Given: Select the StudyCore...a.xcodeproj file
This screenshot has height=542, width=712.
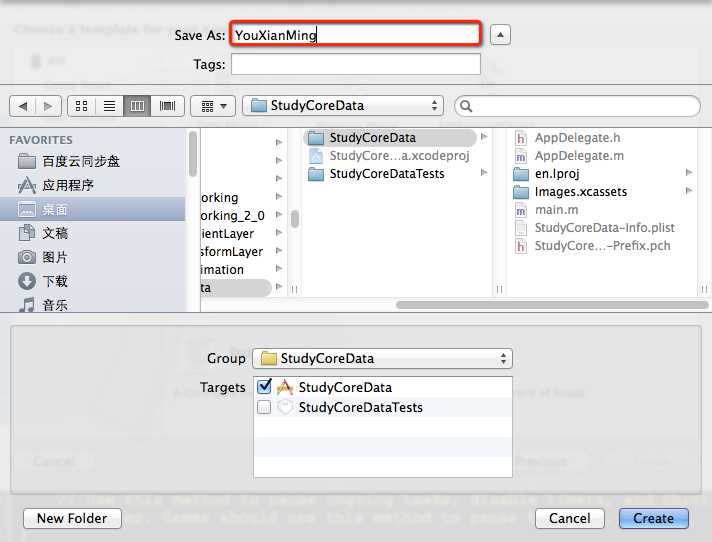Looking at the screenshot, I should 391,156.
